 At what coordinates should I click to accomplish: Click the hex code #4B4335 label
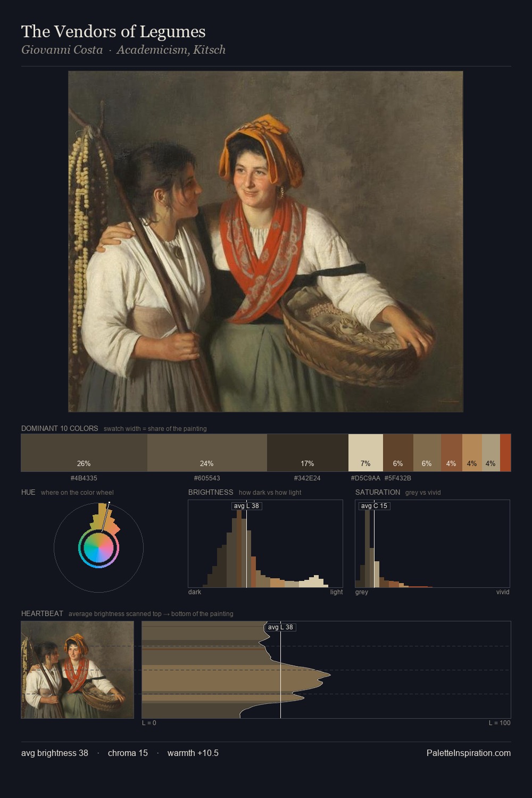coord(84,478)
